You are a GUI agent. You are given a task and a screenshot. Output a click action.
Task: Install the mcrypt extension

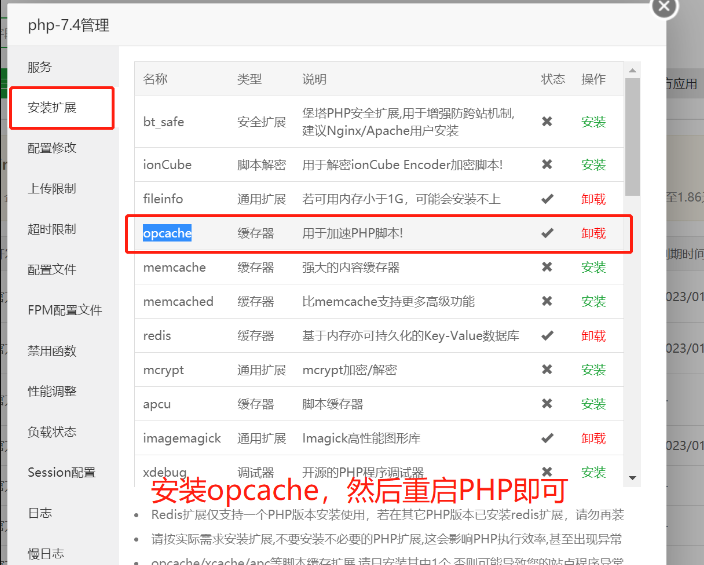(x=594, y=370)
